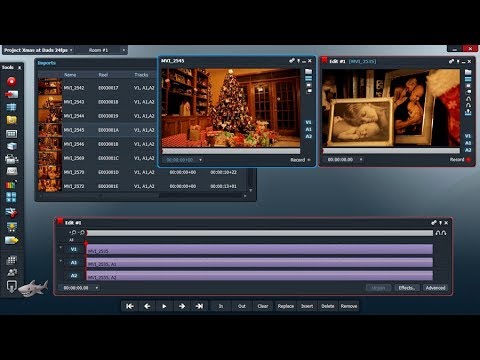This screenshot has height=360, width=480.
Task: Open the timecode dropdown in Edit #1 viewer
Action: tap(361, 160)
